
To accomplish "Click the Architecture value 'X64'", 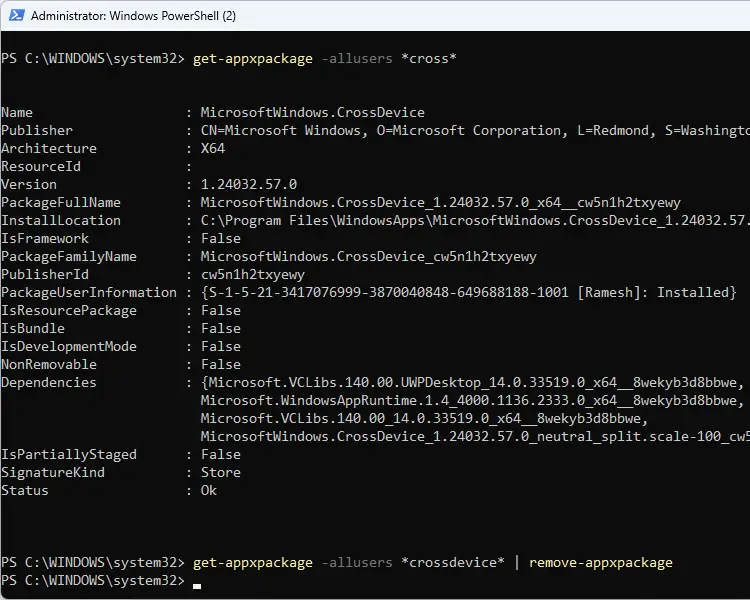I will click(x=212, y=148).
